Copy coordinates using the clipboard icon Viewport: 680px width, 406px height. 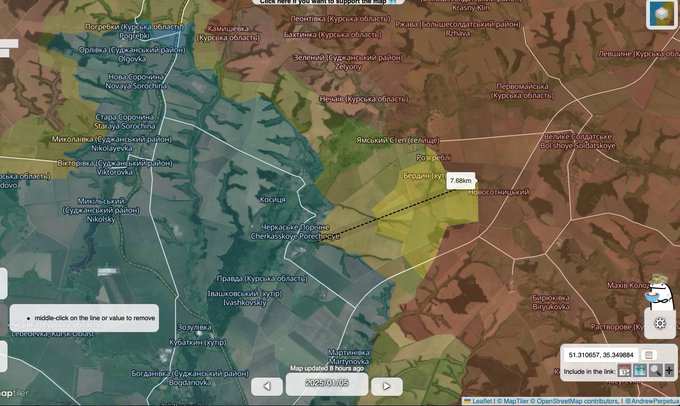[x=649, y=355]
